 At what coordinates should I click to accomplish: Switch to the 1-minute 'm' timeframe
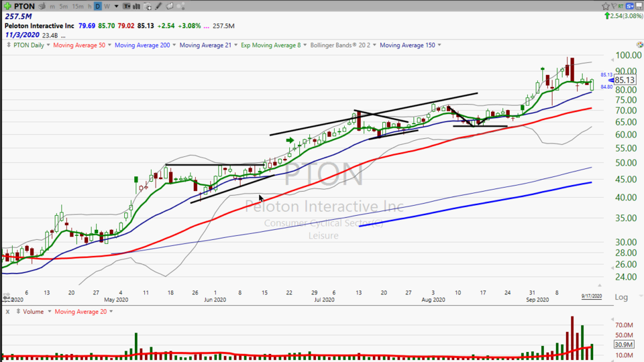coord(52,7)
